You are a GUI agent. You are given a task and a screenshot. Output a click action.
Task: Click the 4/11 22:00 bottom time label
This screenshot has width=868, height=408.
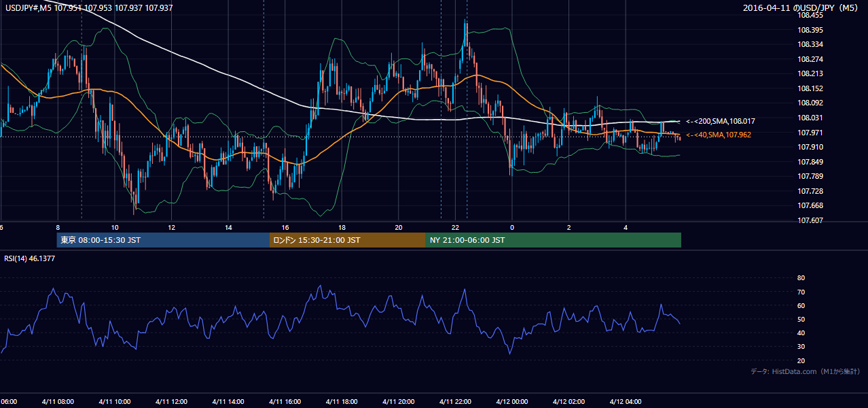pos(455,402)
